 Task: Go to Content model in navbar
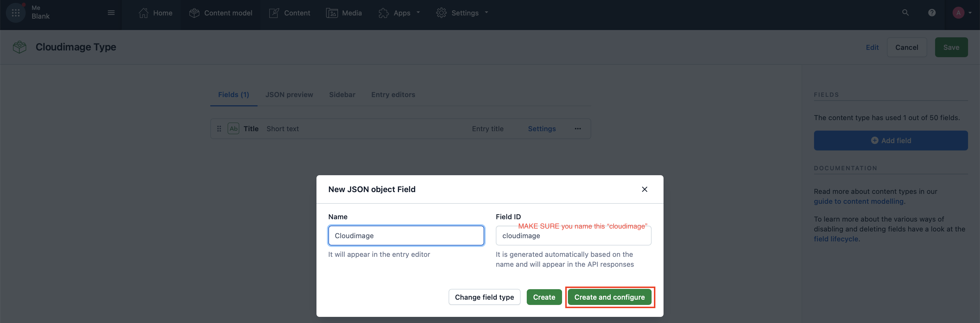221,13
